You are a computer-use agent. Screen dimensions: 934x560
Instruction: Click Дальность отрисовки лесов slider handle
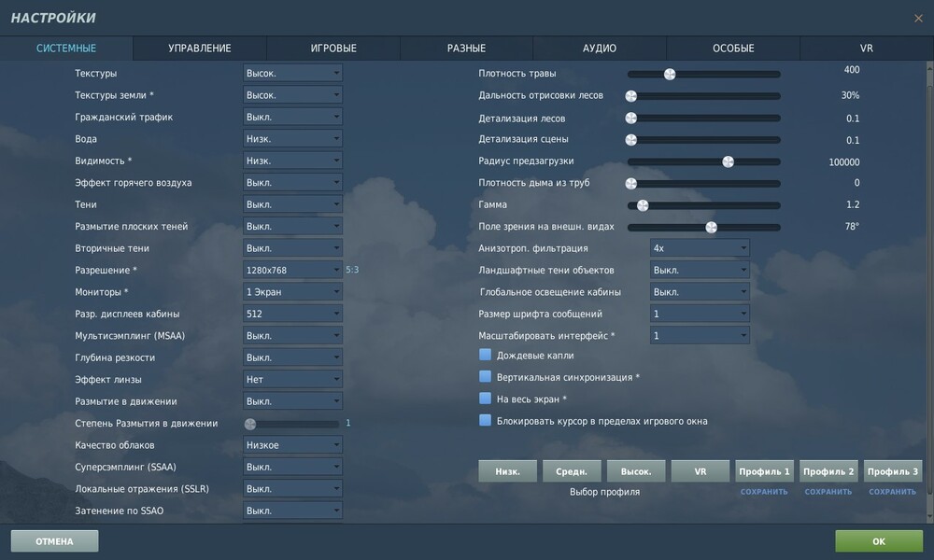(630, 96)
